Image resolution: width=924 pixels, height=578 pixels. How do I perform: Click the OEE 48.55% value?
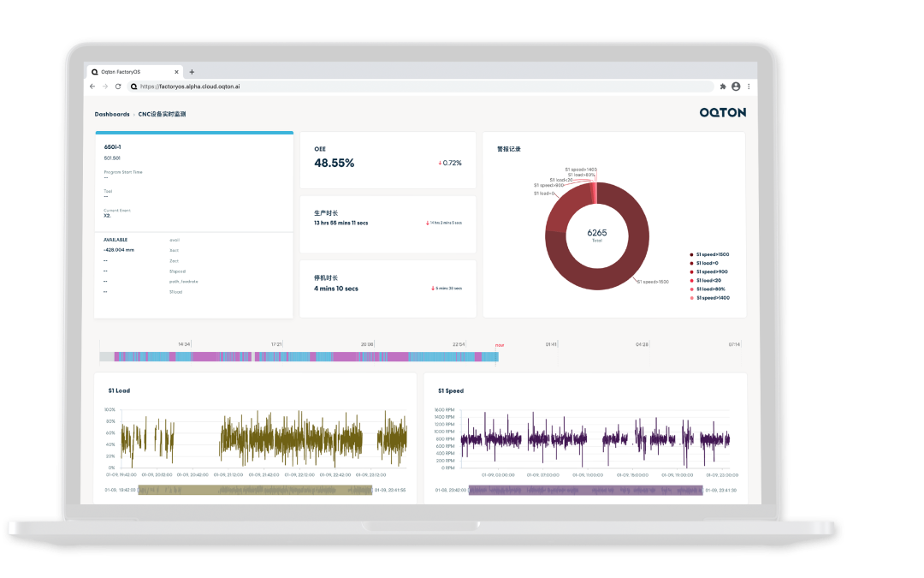click(335, 163)
